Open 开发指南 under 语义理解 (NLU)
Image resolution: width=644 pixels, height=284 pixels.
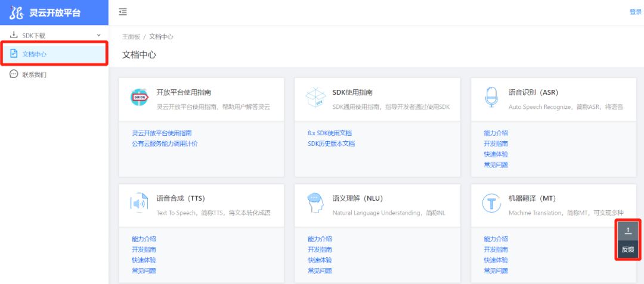click(320, 249)
